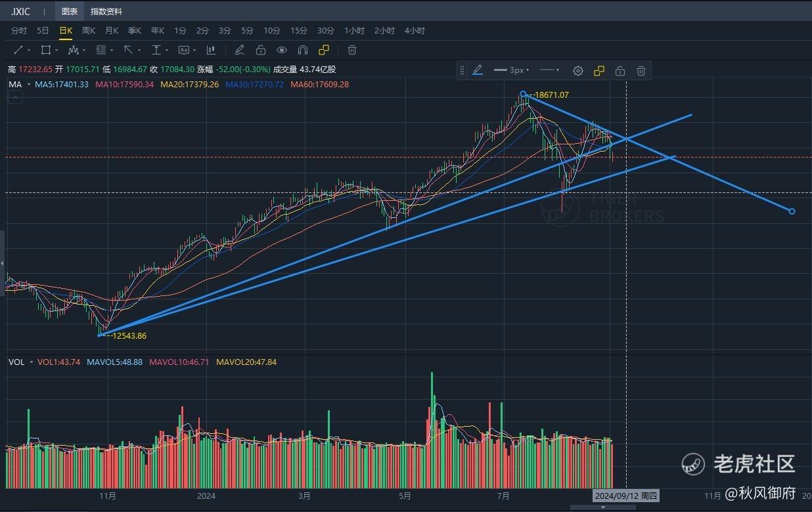Select the 15分 timeframe

299,31
